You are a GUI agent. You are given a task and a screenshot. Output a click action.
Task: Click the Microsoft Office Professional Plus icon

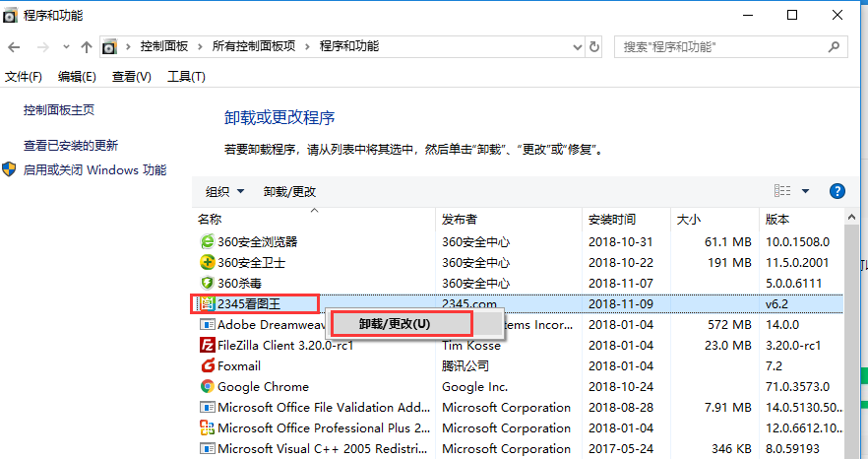[207, 427]
